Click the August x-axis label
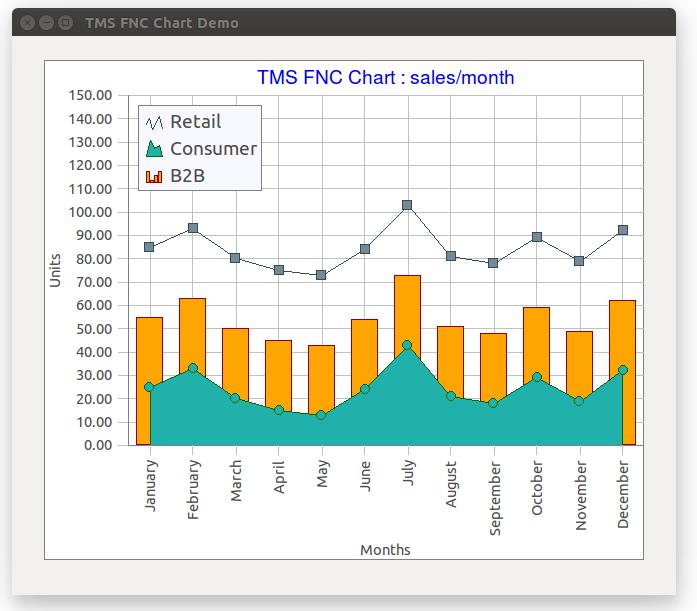 coord(452,484)
